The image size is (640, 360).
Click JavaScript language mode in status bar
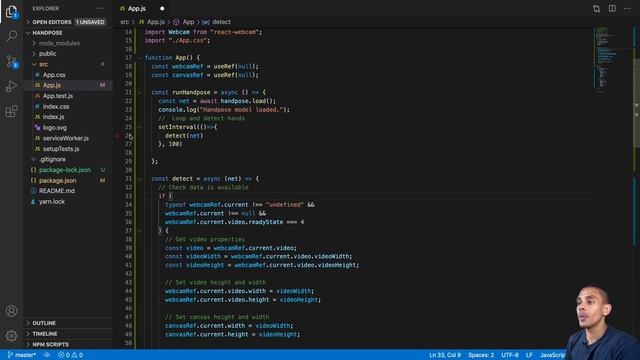(552, 355)
